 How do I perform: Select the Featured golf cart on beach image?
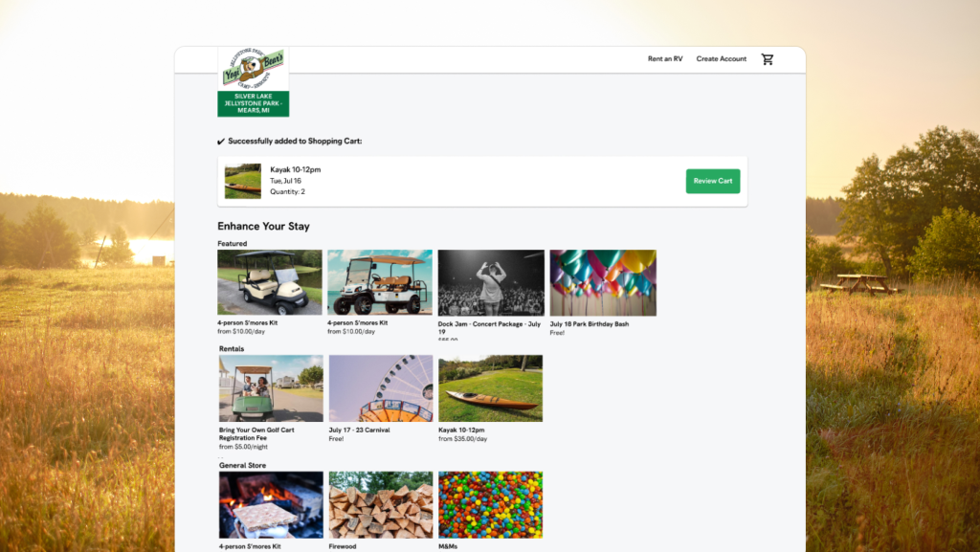[x=380, y=282]
